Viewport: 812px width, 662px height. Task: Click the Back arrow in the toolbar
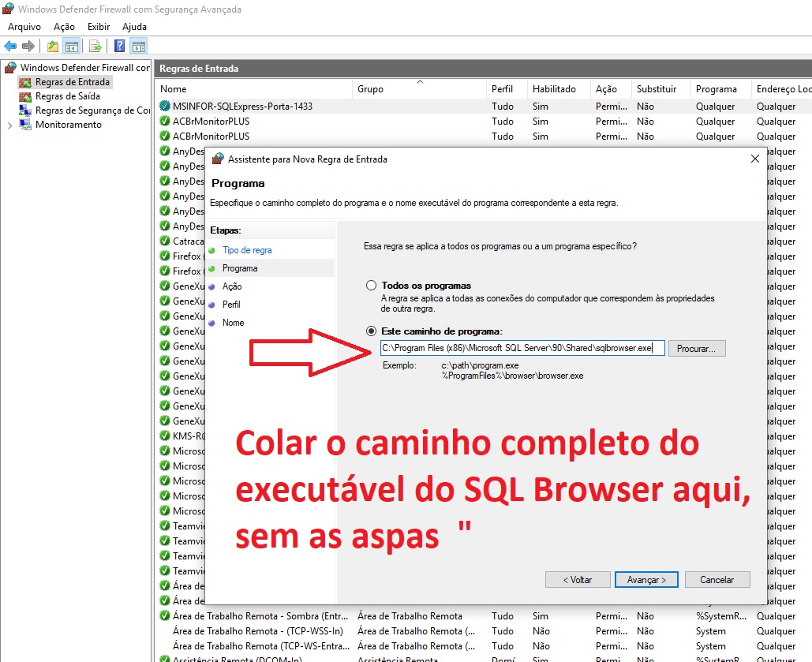point(9,46)
